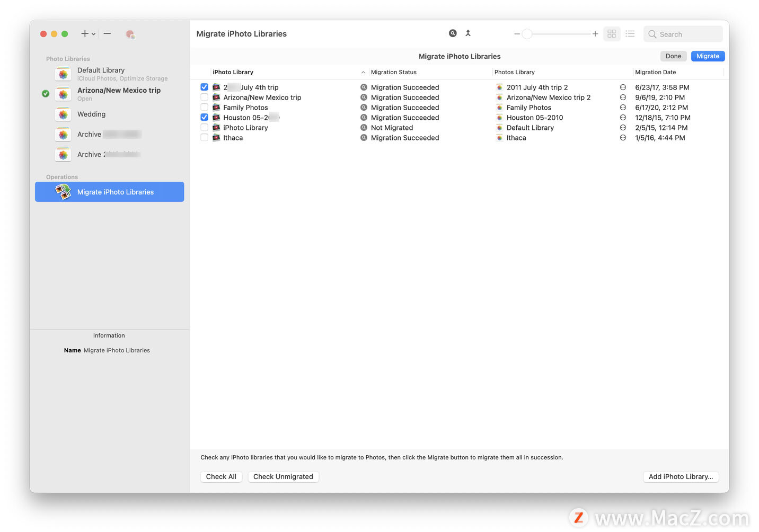Image resolution: width=759 pixels, height=532 pixels.
Task: Open the options button for 12/18/15 row
Action: pos(623,118)
